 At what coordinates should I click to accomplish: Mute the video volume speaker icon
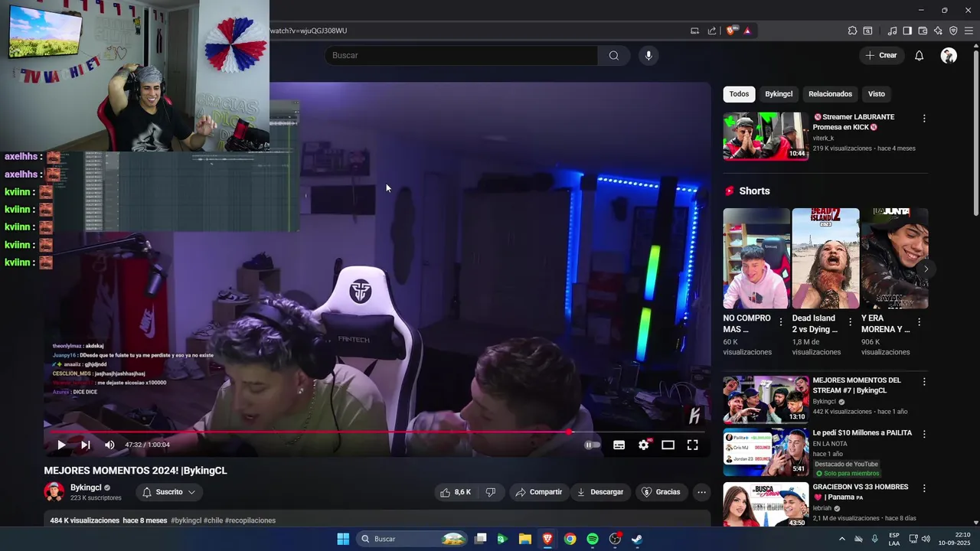109,445
